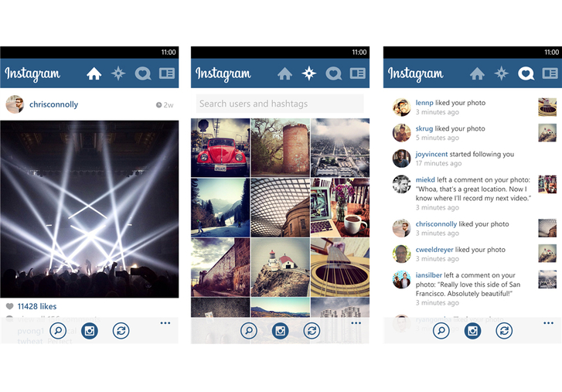Open the miekd profile avatar
The image size is (562, 392).
tap(401, 184)
